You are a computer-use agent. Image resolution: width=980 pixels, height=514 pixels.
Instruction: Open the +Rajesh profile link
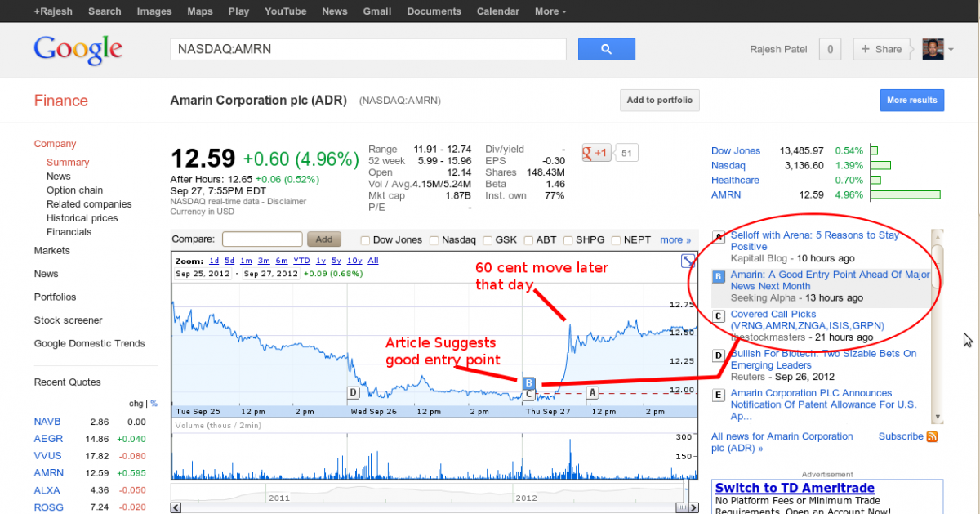(54, 11)
